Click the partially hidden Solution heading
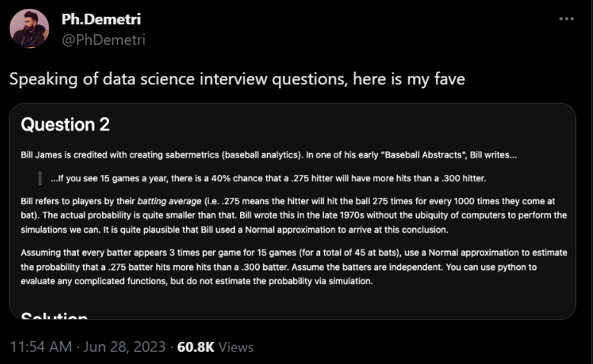The image size is (593, 364). tap(54, 315)
